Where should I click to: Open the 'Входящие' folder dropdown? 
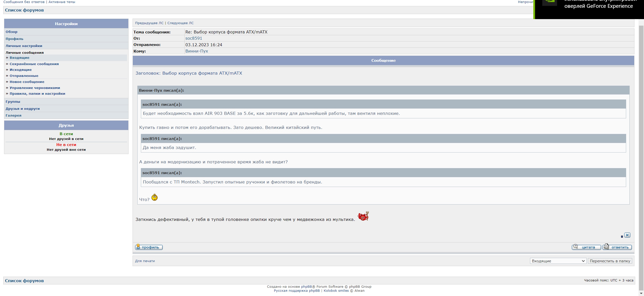pos(558,261)
